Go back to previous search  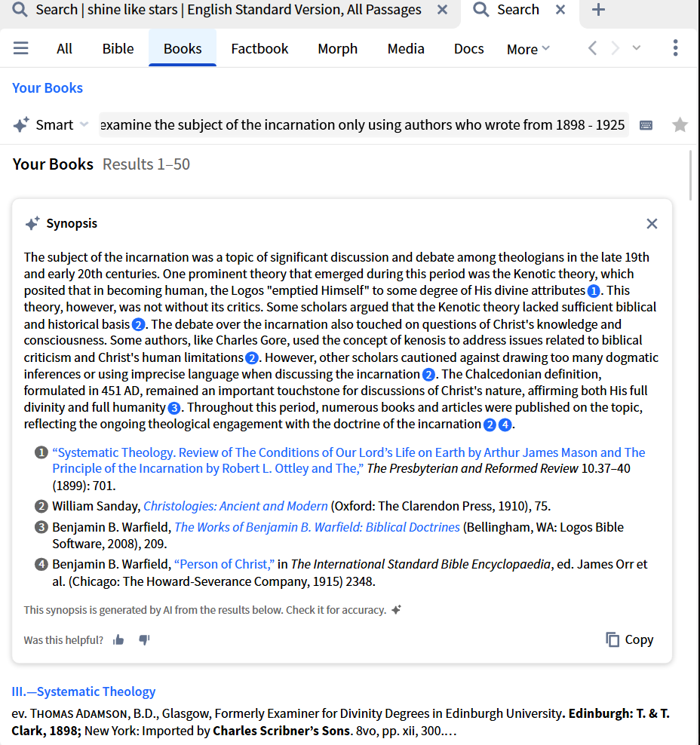592,48
